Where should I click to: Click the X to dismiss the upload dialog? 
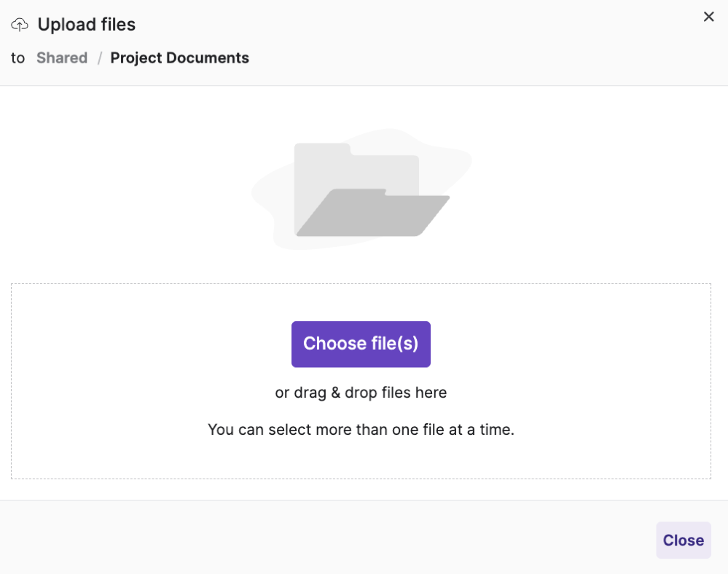point(708,16)
